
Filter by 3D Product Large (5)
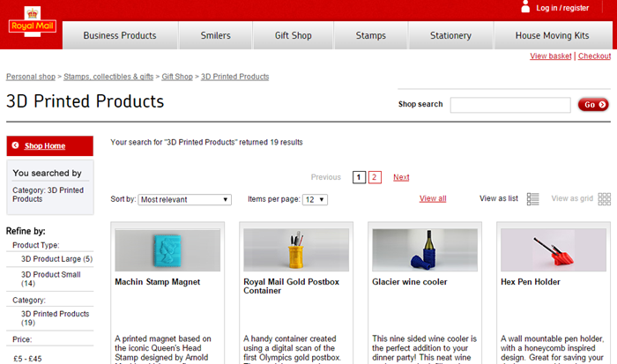coord(56,259)
